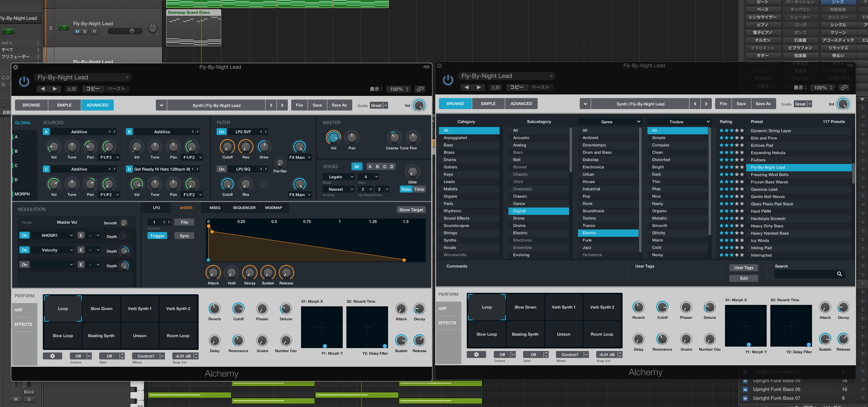
Task: Click the search magnifier in browse panel
Action: point(839,274)
